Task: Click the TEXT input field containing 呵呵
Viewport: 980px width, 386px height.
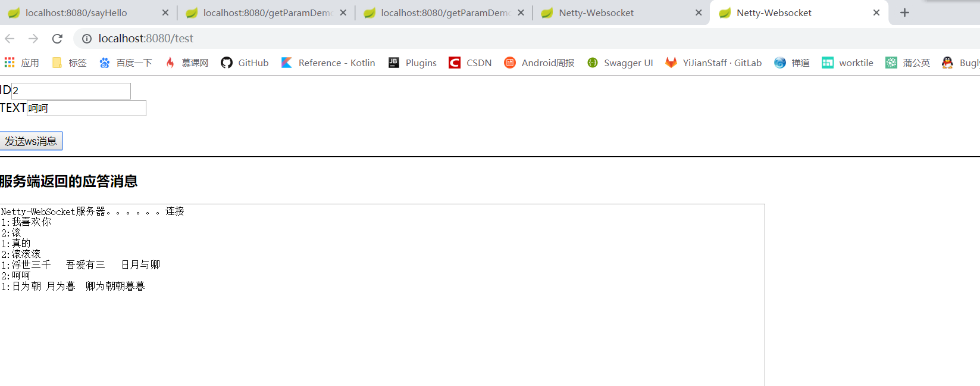Action: (86, 108)
